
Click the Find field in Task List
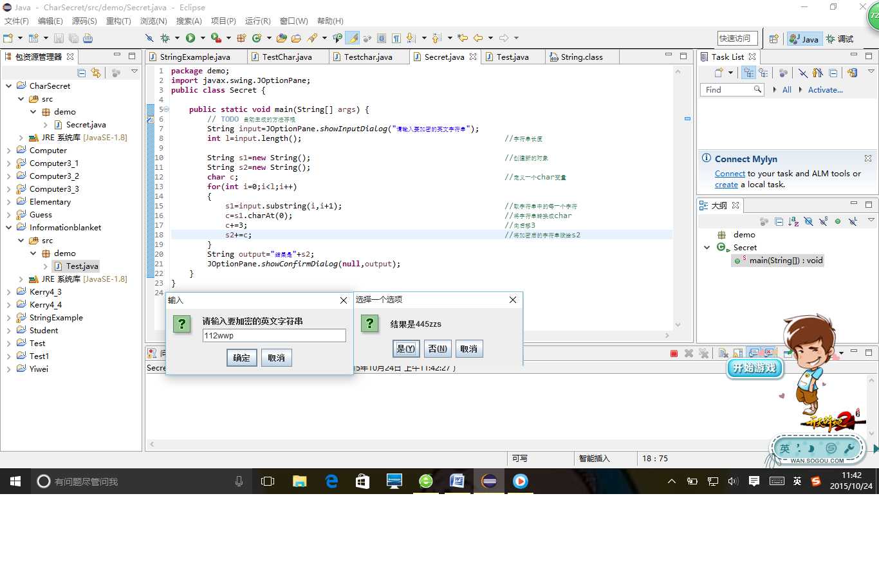[732, 90]
